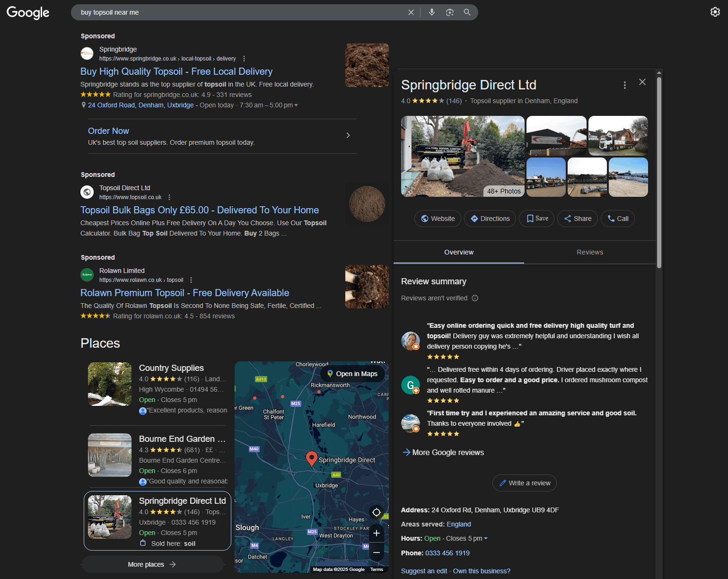This screenshot has height=579, width=728.
Task: Open the Springbridge Direct Ltd listing photo
Action: tap(110, 517)
